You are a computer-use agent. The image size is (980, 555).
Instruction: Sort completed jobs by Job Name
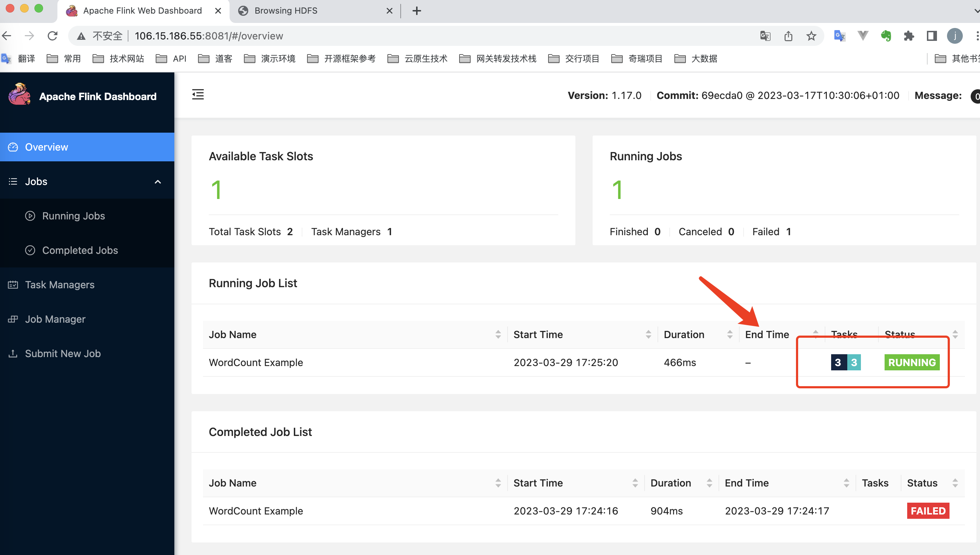tap(498, 483)
